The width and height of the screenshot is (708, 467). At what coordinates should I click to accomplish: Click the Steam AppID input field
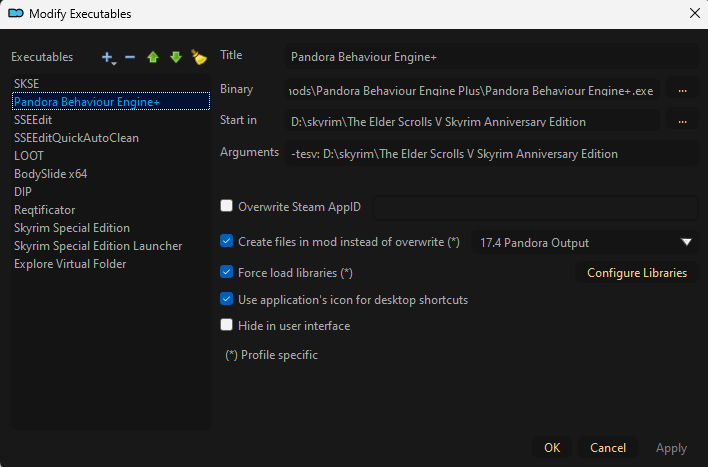(x=536, y=208)
